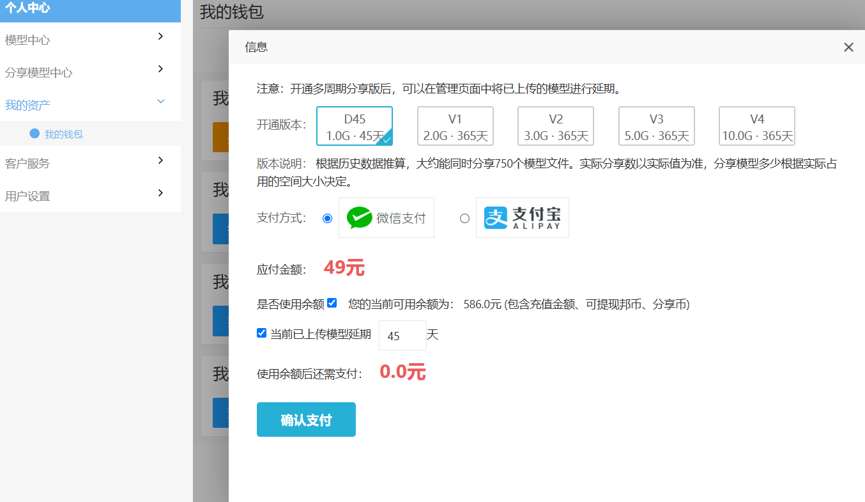The height and width of the screenshot is (502, 865).
Task: Open the 分享模型中心 menu label
Action: [x=38, y=73]
